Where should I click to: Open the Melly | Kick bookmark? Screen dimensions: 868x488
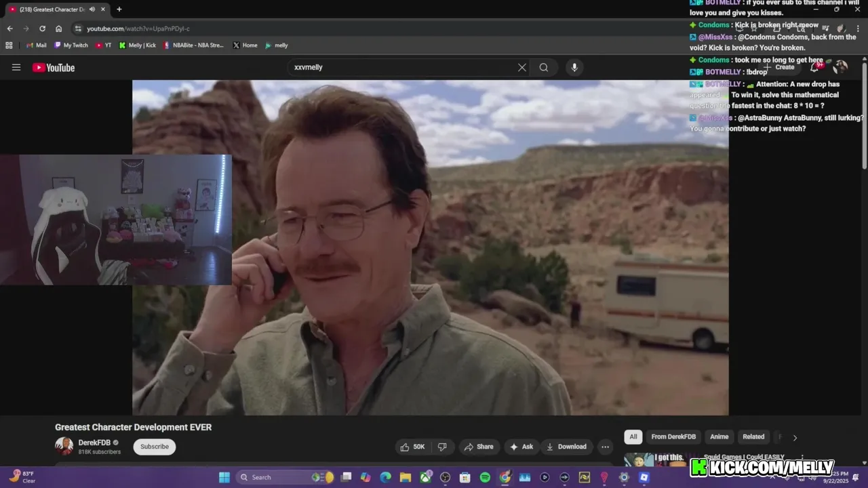click(x=137, y=45)
